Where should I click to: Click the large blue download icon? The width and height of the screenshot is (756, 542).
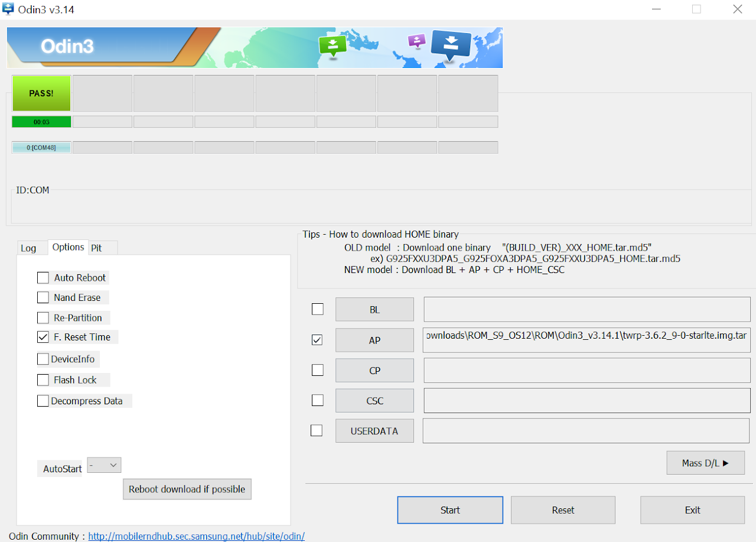pos(451,45)
